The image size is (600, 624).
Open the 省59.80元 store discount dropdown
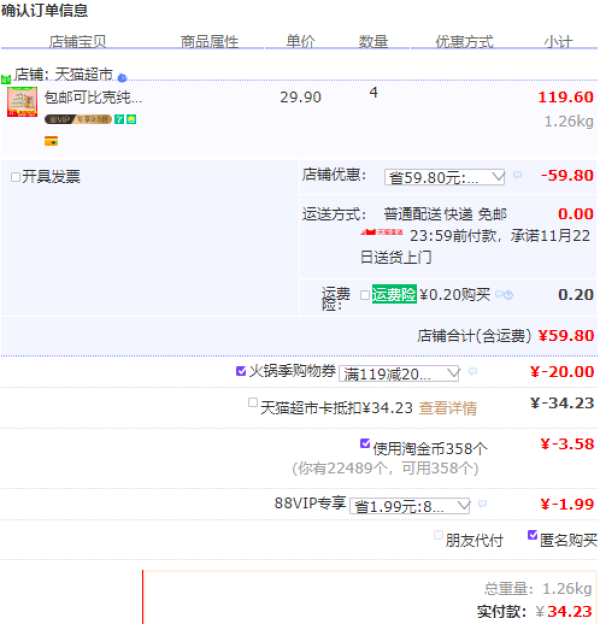(x=445, y=177)
